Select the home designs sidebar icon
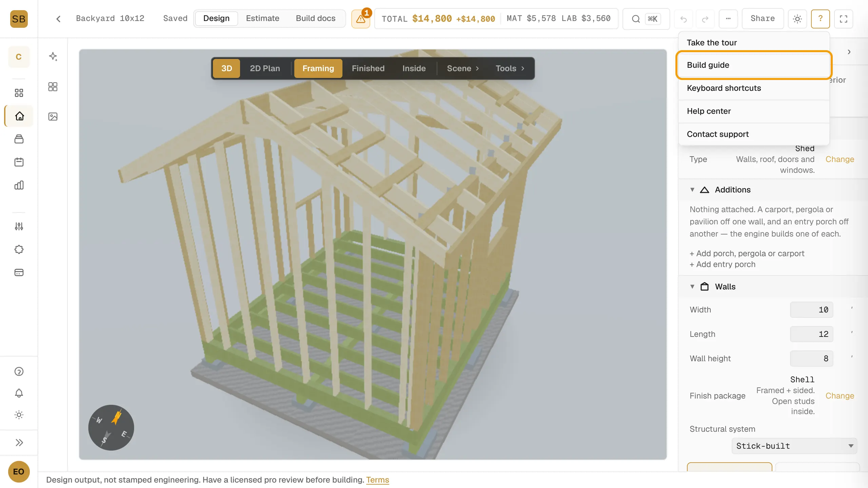The height and width of the screenshot is (488, 868). click(19, 116)
